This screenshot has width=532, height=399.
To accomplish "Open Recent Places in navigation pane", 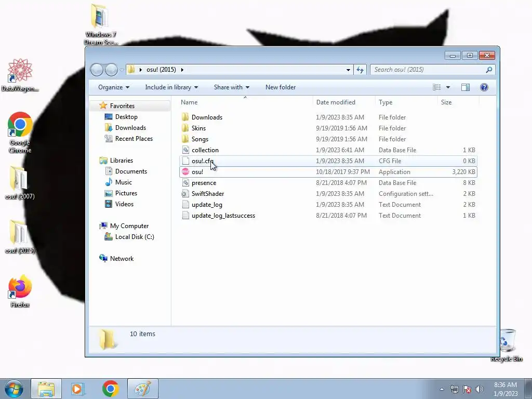I will point(134,138).
